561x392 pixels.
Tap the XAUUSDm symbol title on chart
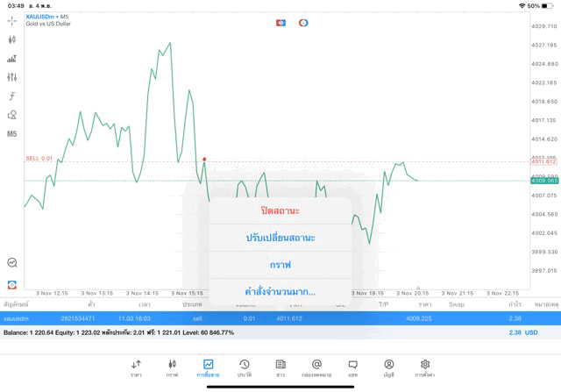tap(39, 16)
